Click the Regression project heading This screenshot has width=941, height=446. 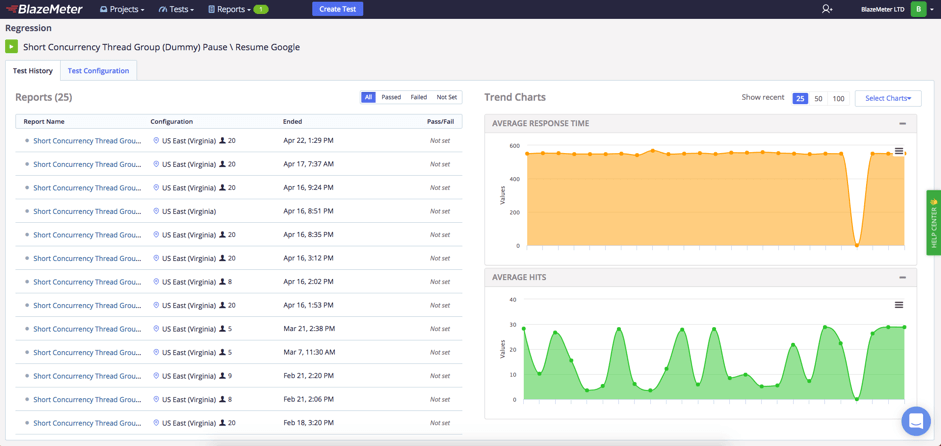click(28, 28)
